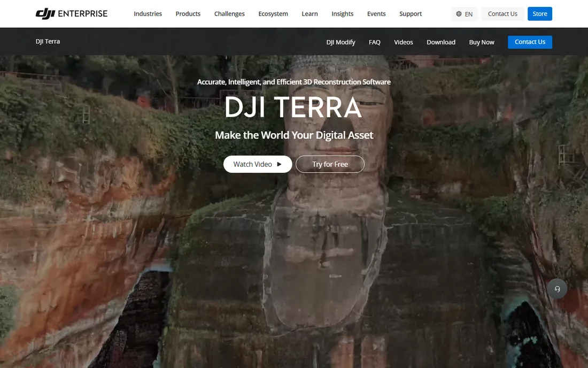Go to the Events page

376,14
